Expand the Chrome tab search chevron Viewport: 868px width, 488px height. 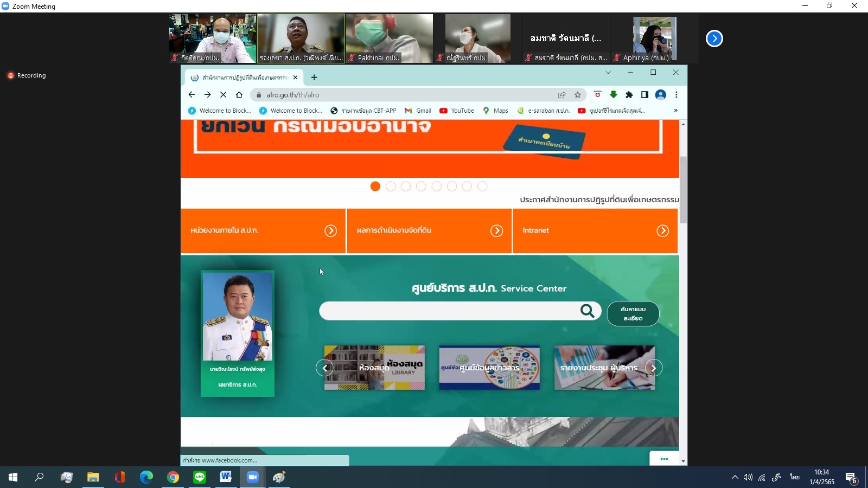[x=608, y=72]
